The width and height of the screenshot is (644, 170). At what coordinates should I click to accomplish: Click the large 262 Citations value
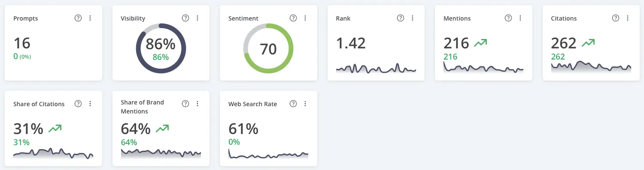(564, 43)
